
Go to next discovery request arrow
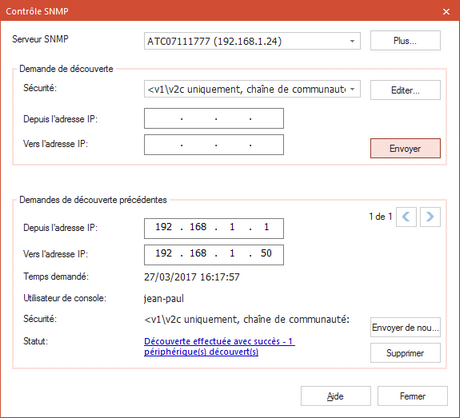[x=430, y=217]
